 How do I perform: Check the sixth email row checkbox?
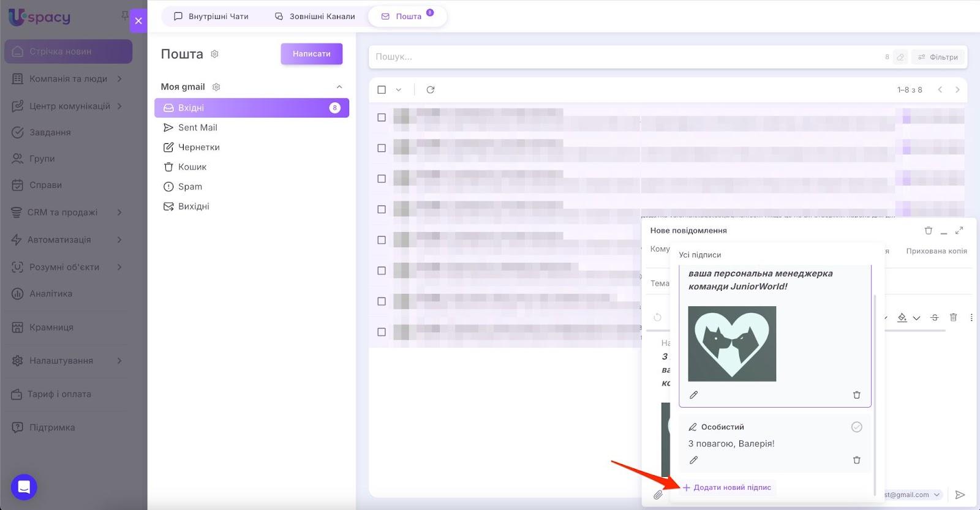(382, 271)
